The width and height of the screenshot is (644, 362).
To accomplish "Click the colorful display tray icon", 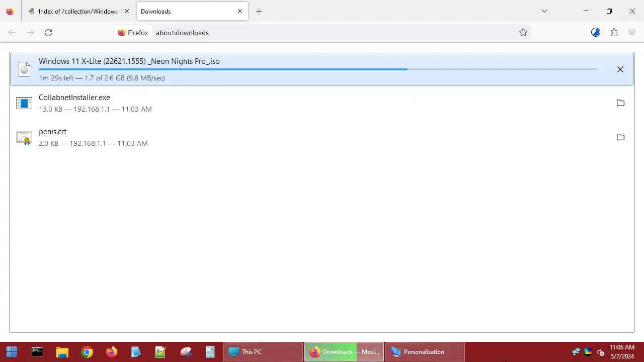I will tap(588, 352).
